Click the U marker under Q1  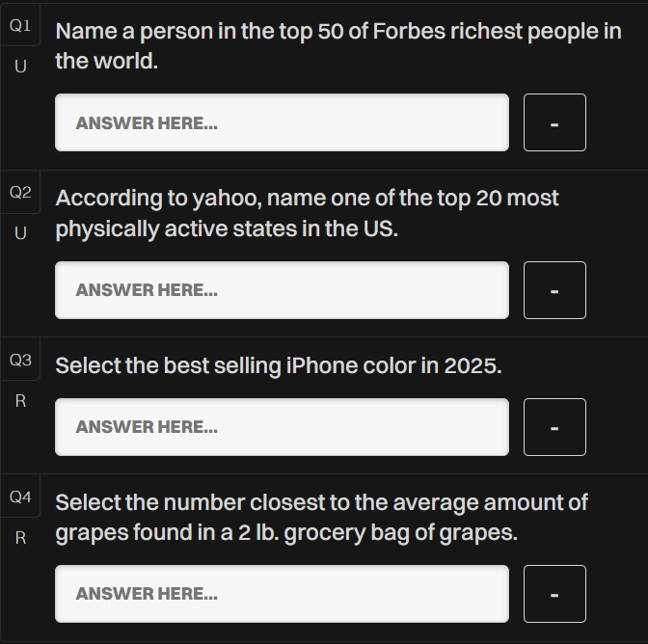[x=20, y=67]
